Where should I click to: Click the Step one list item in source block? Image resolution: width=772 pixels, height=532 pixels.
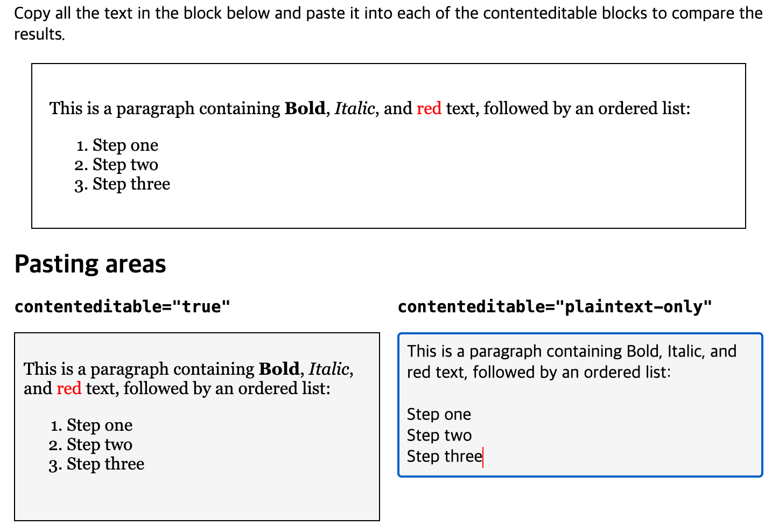tap(125, 145)
